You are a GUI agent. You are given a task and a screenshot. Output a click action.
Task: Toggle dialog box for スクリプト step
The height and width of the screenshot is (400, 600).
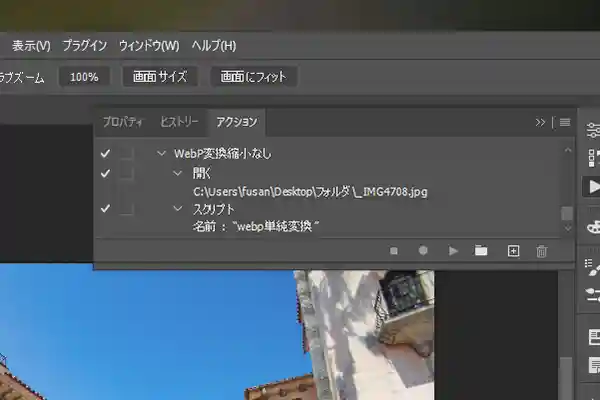coord(126,209)
